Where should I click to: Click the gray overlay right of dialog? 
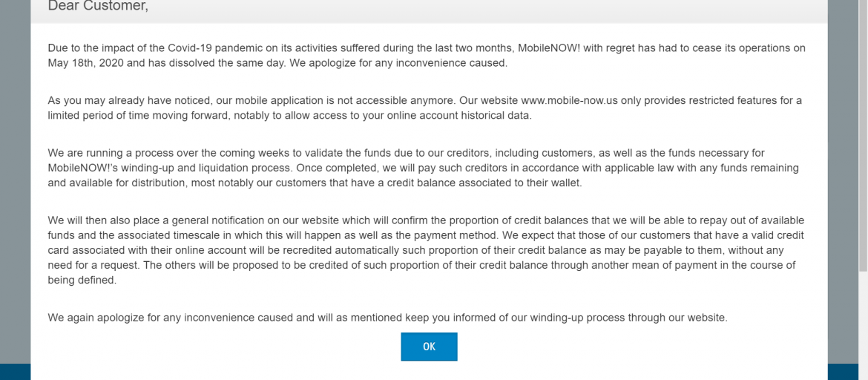pyautogui.click(x=843, y=182)
